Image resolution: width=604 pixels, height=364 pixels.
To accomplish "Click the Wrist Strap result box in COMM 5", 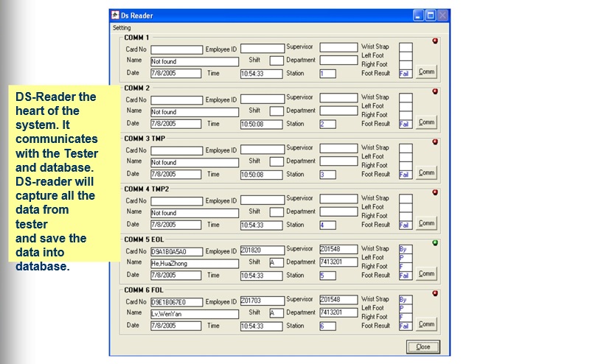I will click(x=406, y=249).
